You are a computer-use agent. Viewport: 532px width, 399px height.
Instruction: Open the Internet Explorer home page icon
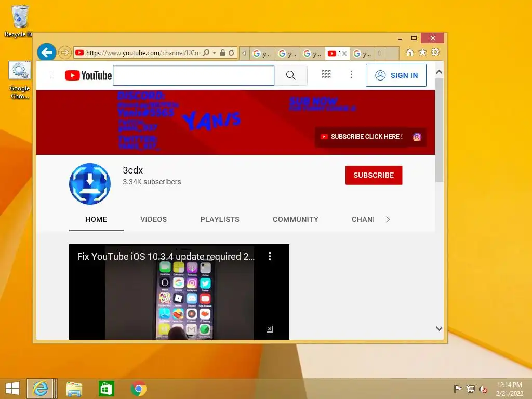410,52
